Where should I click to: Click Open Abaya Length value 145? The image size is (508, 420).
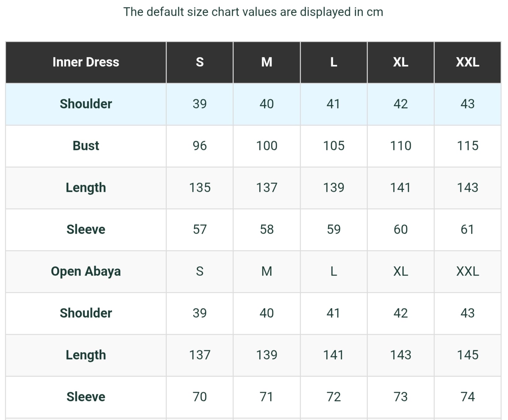[467, 355]
